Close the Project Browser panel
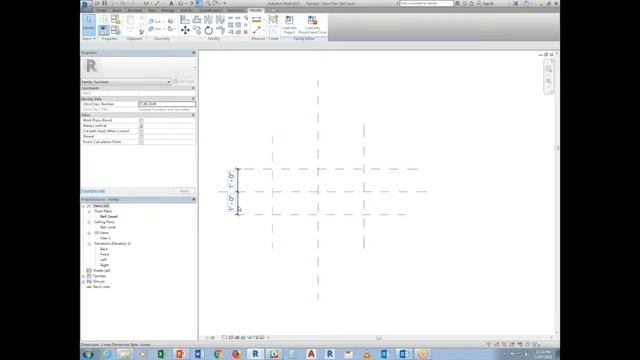The image size is (640, 360). pyautogui.click(x=193, y=200)
